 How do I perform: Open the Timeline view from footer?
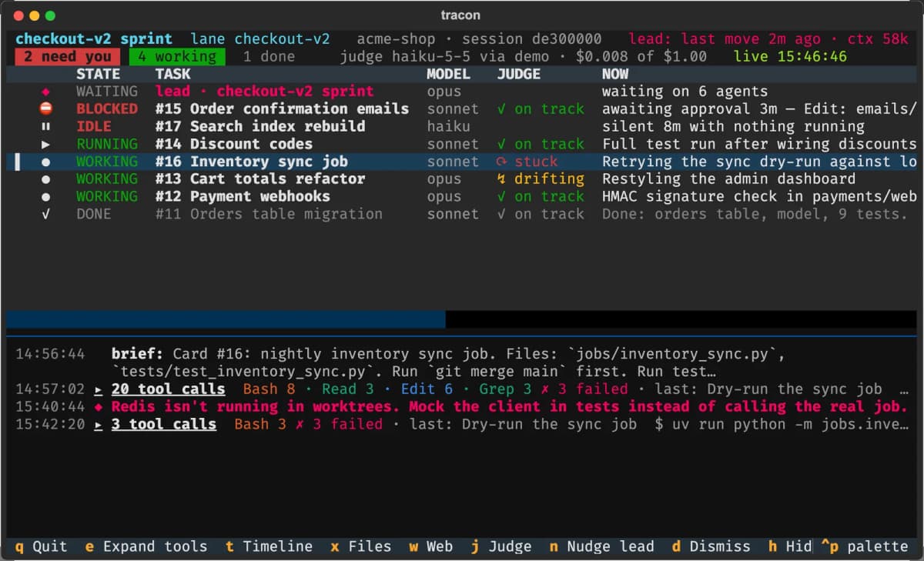[269, 546]
